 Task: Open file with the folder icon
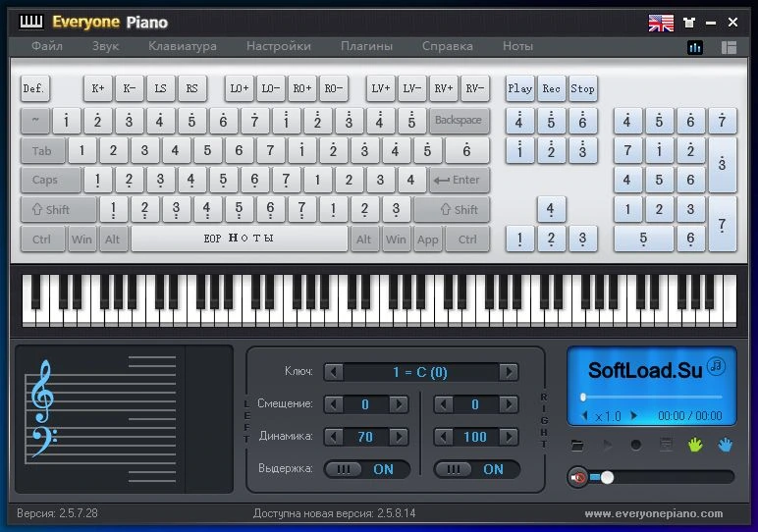point(576,445)
